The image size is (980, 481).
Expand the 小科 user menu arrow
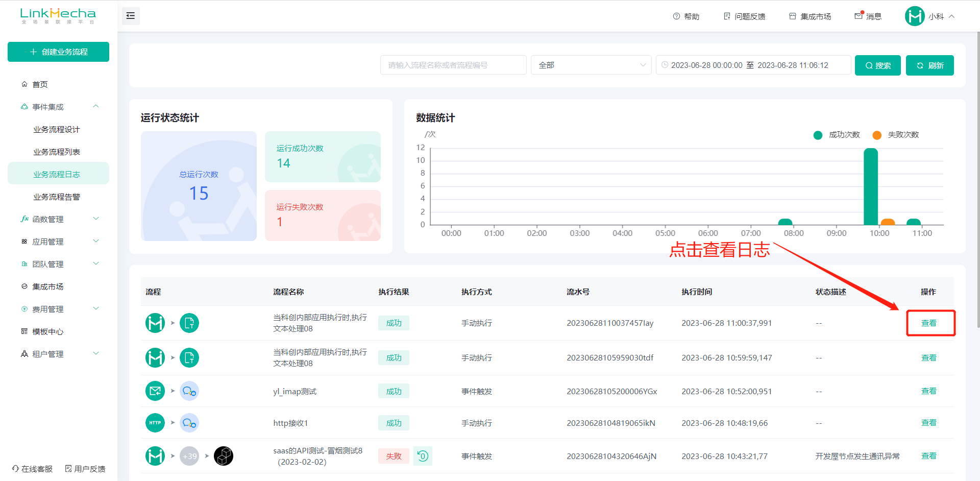952,16
